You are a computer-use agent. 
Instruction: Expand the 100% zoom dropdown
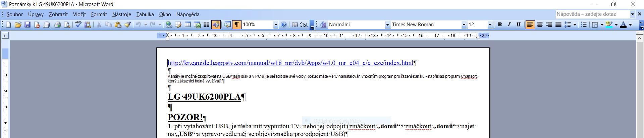276,25
